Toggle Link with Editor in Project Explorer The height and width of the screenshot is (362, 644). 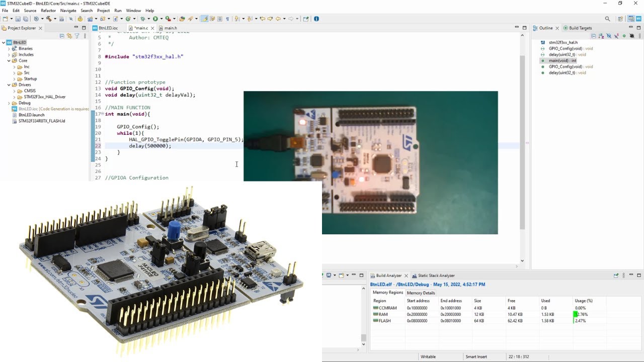69,36
